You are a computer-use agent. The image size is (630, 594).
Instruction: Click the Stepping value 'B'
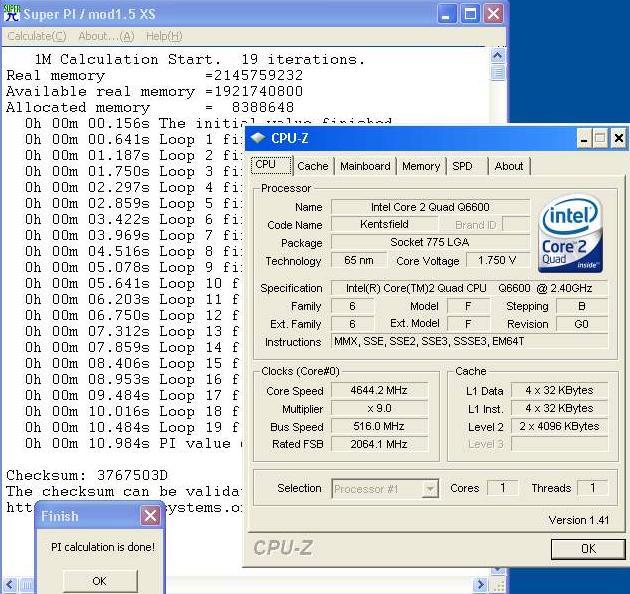582,306
